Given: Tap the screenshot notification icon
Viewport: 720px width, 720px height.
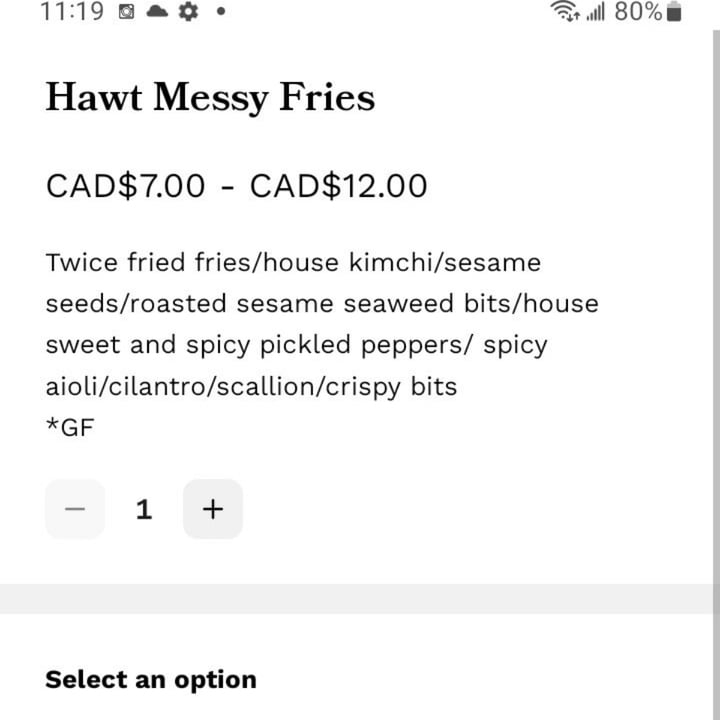Looking at the screenshot, I should click(x=127, y=12).
